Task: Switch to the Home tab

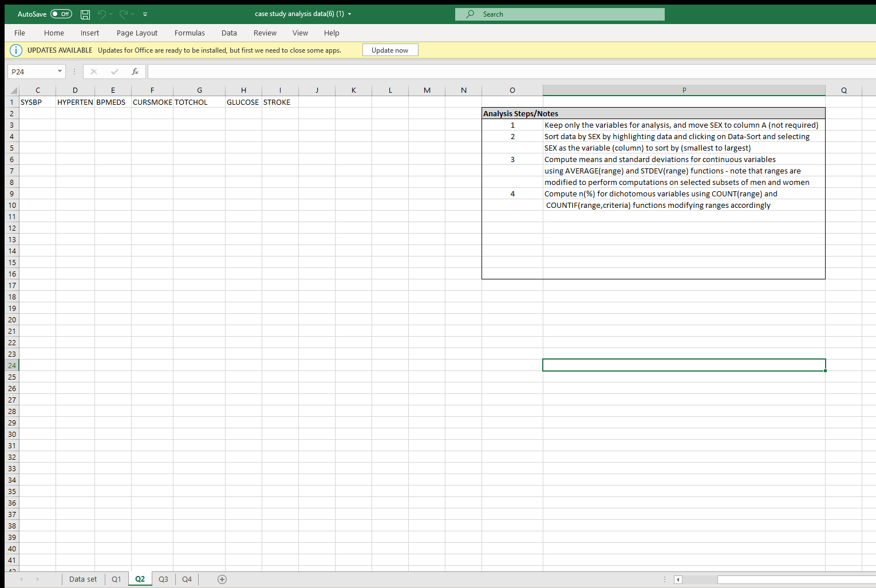Action: 54,33
